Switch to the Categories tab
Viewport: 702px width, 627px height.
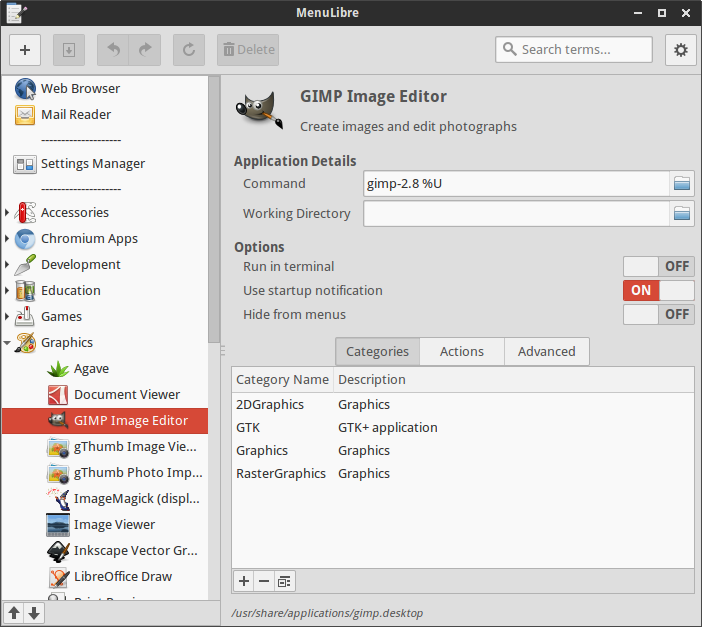coord(377,352)
